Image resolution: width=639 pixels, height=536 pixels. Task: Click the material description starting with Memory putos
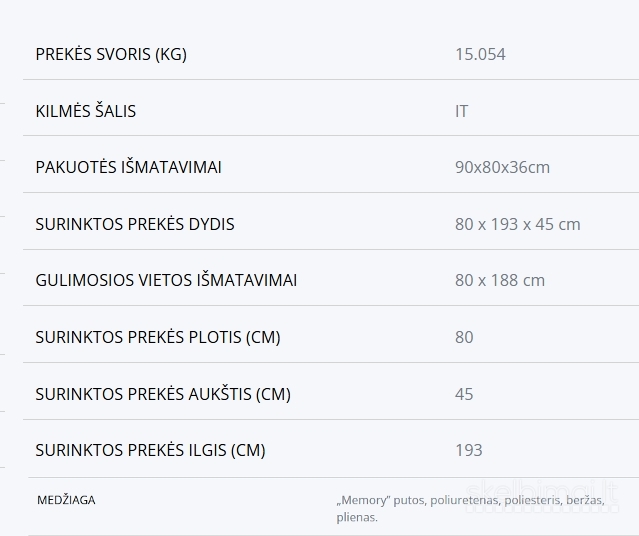click(x=471, y=509)
